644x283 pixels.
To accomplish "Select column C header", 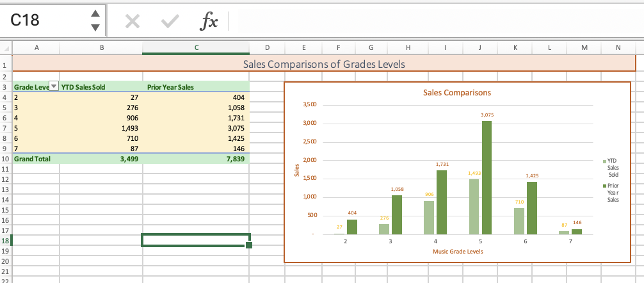I will tap(196, 47).
